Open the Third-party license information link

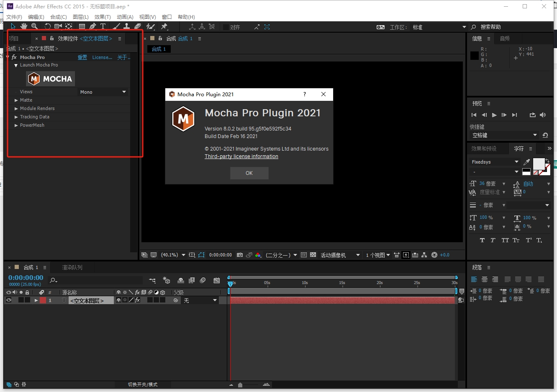click(x=241, y=156)
